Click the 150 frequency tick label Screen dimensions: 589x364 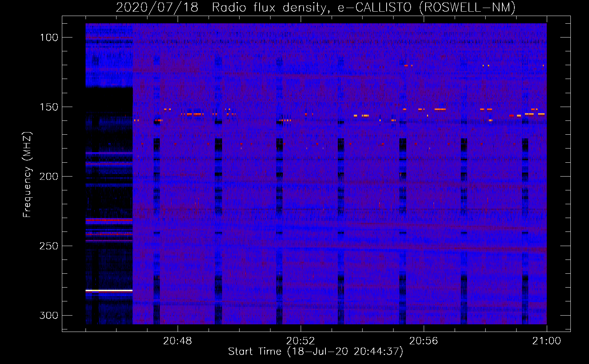point(49,107)
